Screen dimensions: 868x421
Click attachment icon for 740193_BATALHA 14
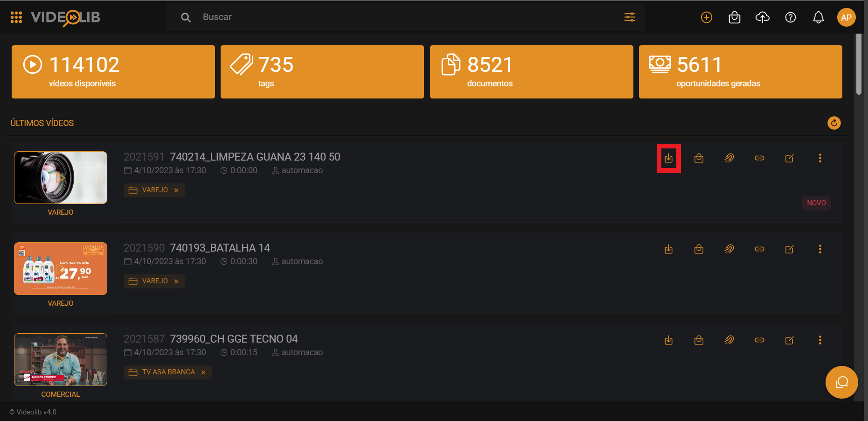click(x=729, y=249)
